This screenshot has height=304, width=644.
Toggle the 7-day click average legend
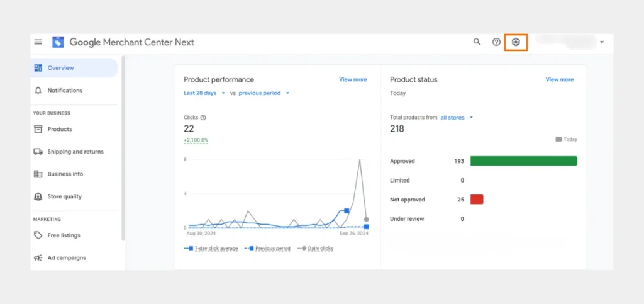[211, 249]
